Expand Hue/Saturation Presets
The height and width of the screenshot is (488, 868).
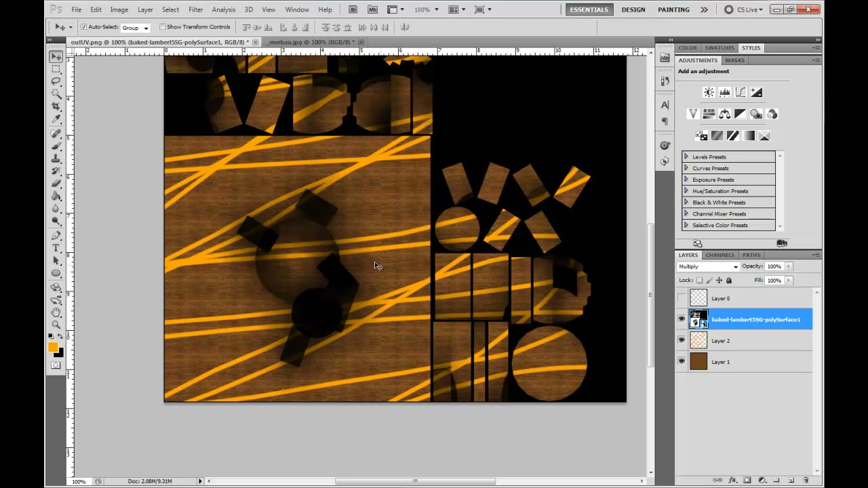coord(686,191)
